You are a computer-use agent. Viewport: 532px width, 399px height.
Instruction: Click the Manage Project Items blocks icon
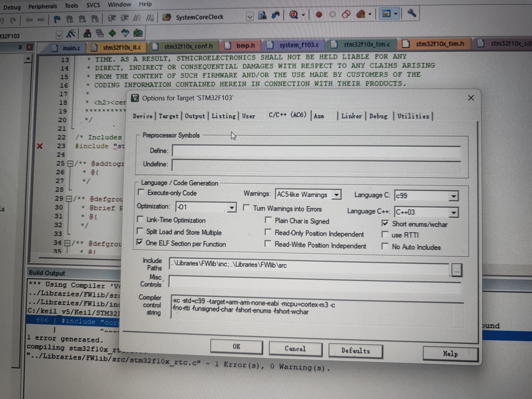click(x=87, y=33)
